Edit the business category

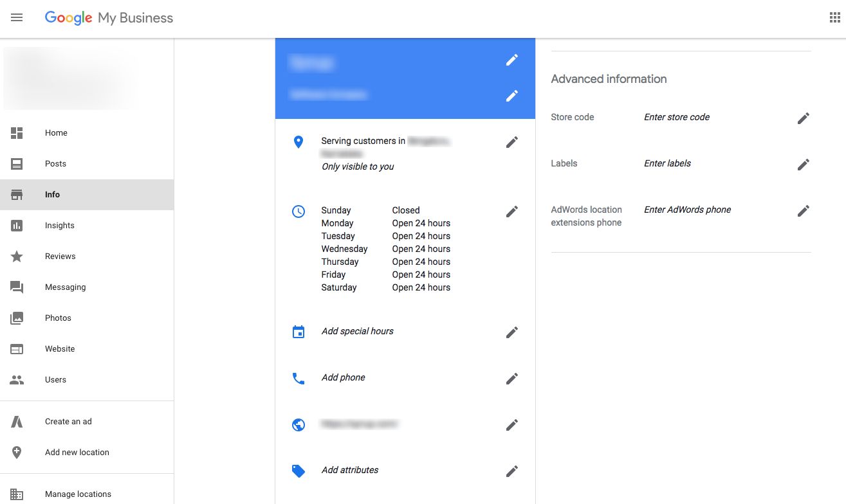click(x=511, y=95)
